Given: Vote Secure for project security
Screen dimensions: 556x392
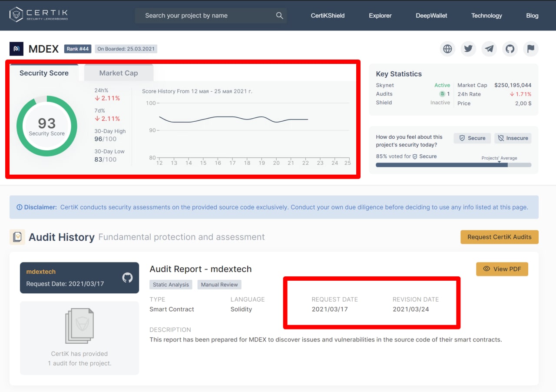Looking at the screenshot, I should 472,138.
